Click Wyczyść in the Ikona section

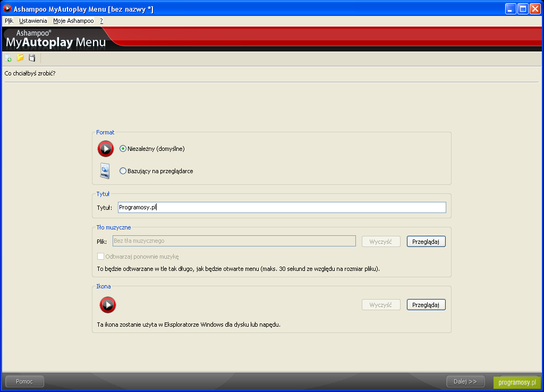[x=381, y=304]
